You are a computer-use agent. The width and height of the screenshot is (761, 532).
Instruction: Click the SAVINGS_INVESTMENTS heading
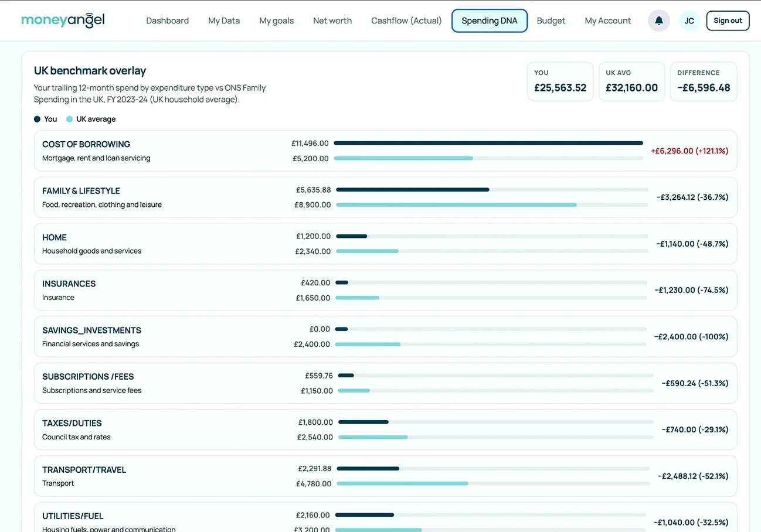pyautogui.click(x=91, y=330)
